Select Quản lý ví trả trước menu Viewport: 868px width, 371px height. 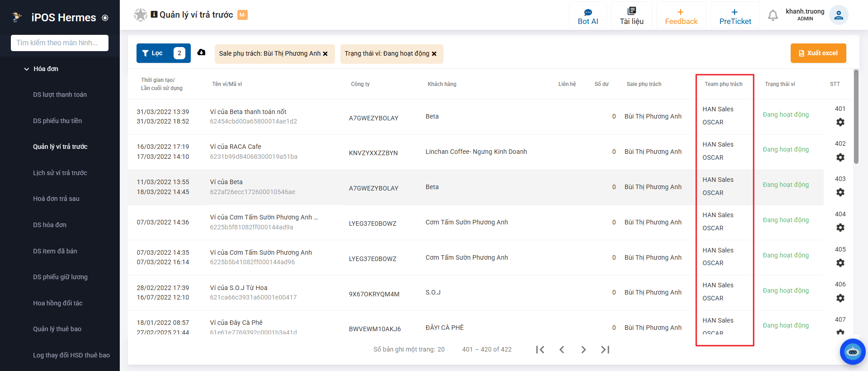tap(60, 147)
